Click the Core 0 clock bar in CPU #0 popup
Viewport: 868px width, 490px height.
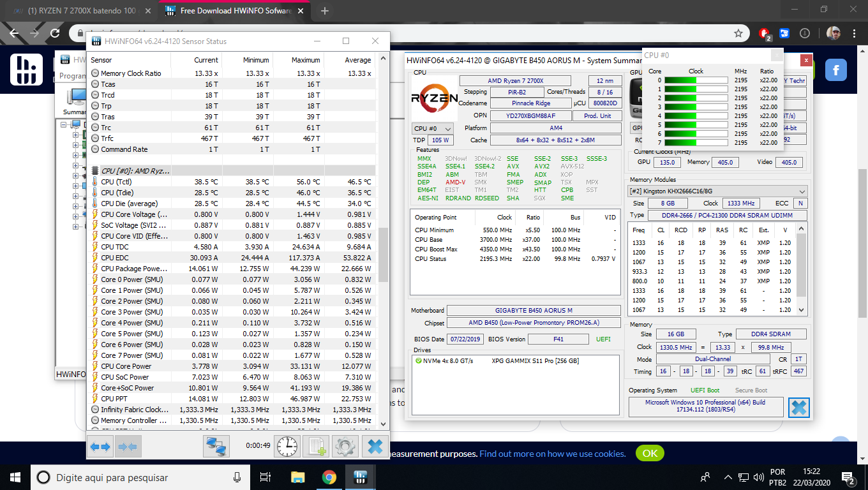tap(696, 80)
